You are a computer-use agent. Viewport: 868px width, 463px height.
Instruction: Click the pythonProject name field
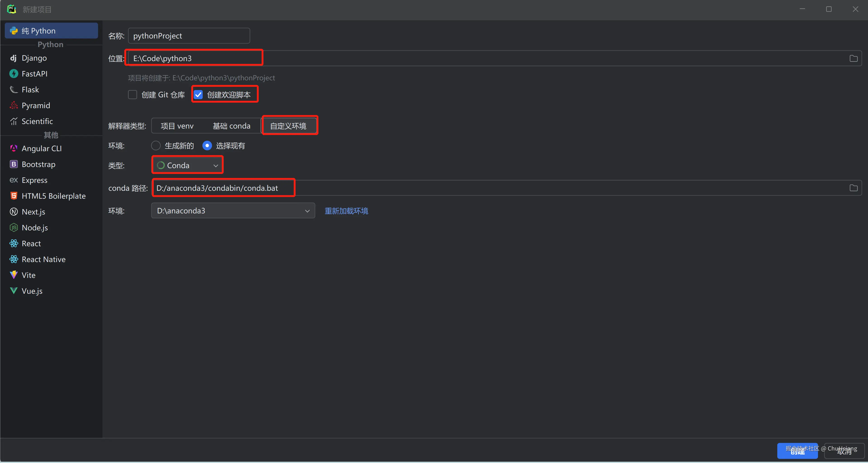click(189, 36)
